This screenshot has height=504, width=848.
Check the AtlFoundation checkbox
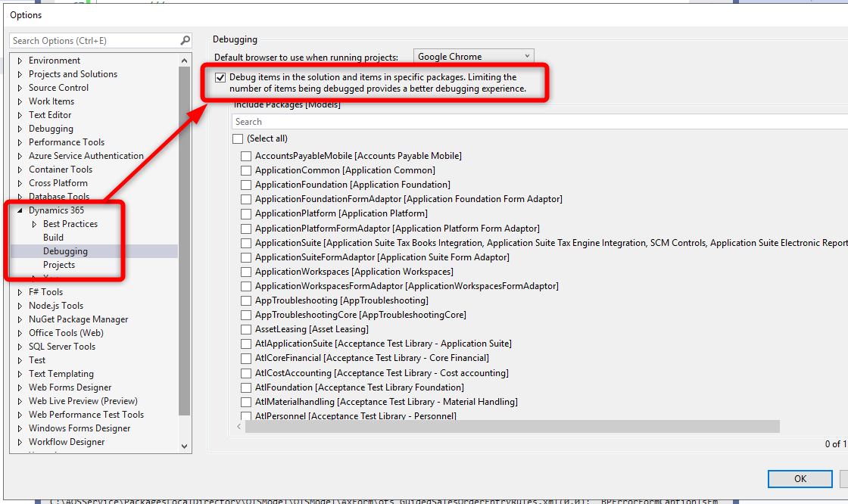(246, 387)
